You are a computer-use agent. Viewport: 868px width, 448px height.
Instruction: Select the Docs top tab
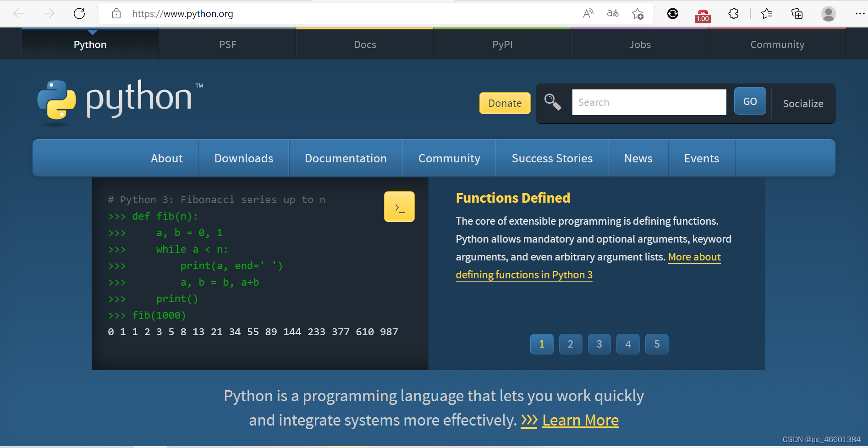(x=365, y=44)
